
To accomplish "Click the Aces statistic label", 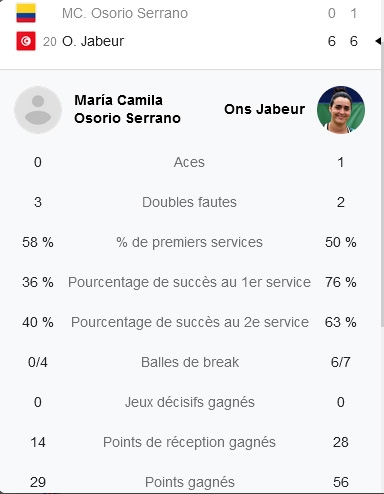I will click(189, 162).
